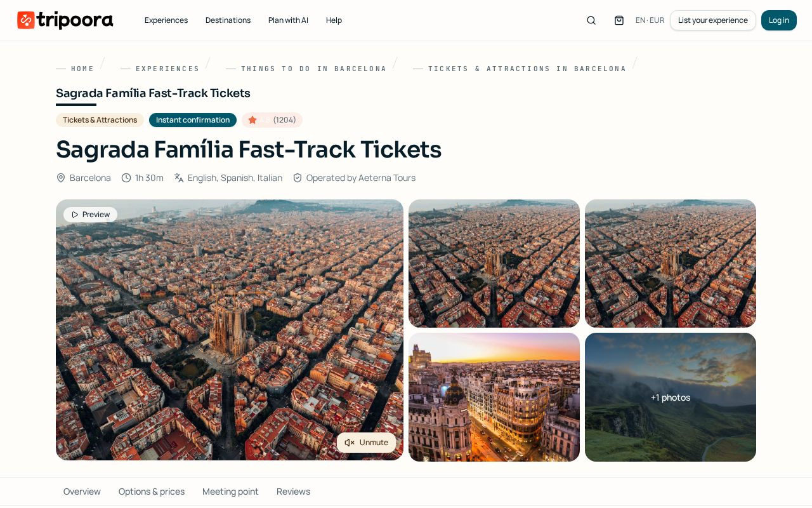Click the star rating icon badge
This screenshot has width=812, height=508.
(x=252, y=120)
